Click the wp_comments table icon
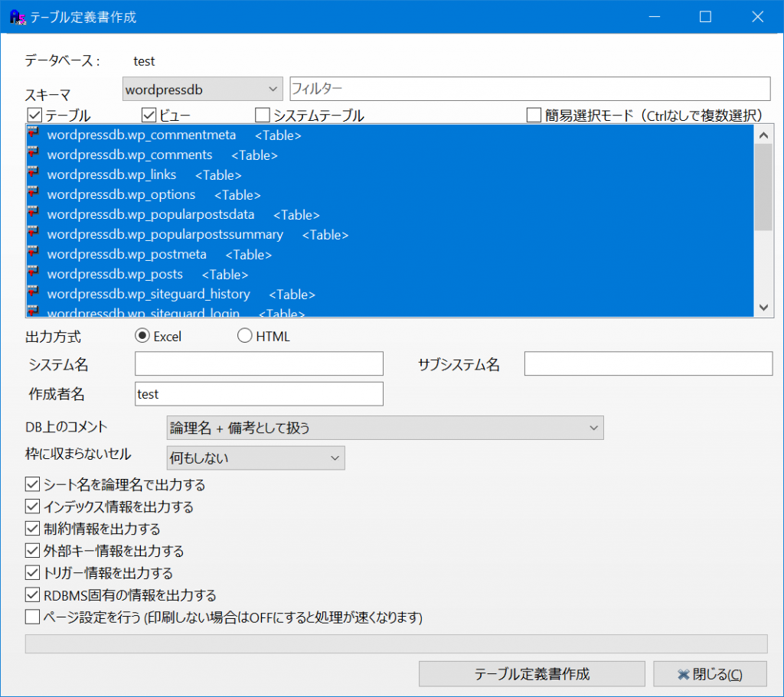 tap(33, 153)
